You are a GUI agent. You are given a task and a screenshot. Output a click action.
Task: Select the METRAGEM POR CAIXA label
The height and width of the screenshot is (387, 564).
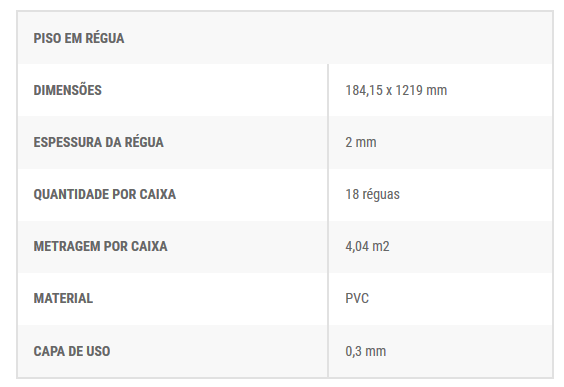(100, 246)
